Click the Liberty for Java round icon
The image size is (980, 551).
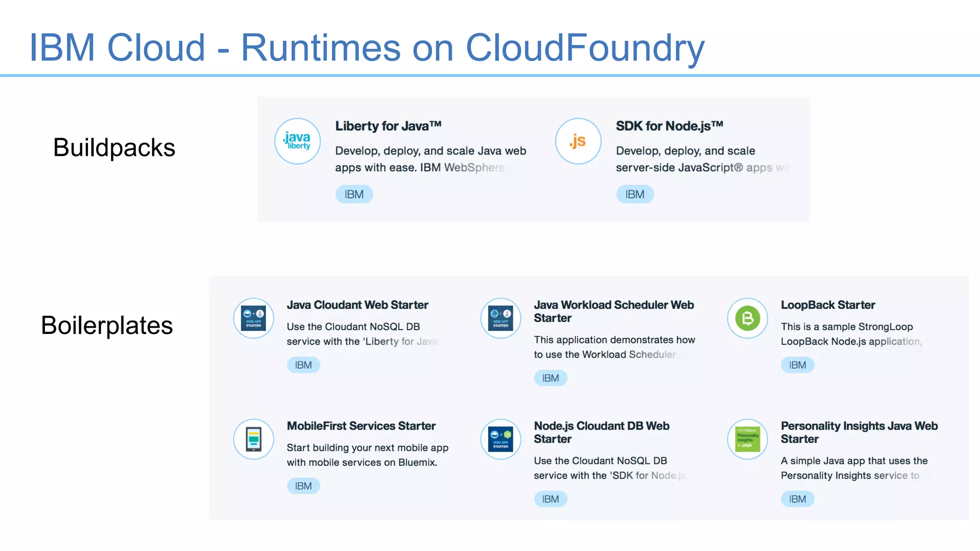tap(297, 141)
